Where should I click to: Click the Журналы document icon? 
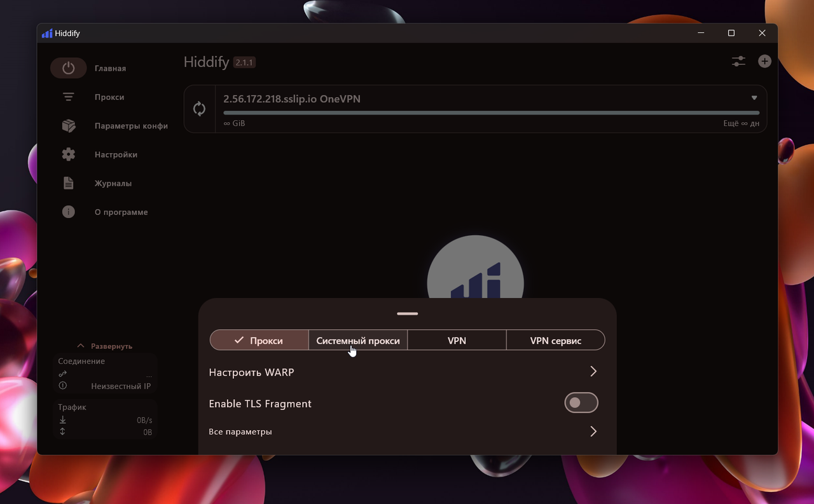68,183
